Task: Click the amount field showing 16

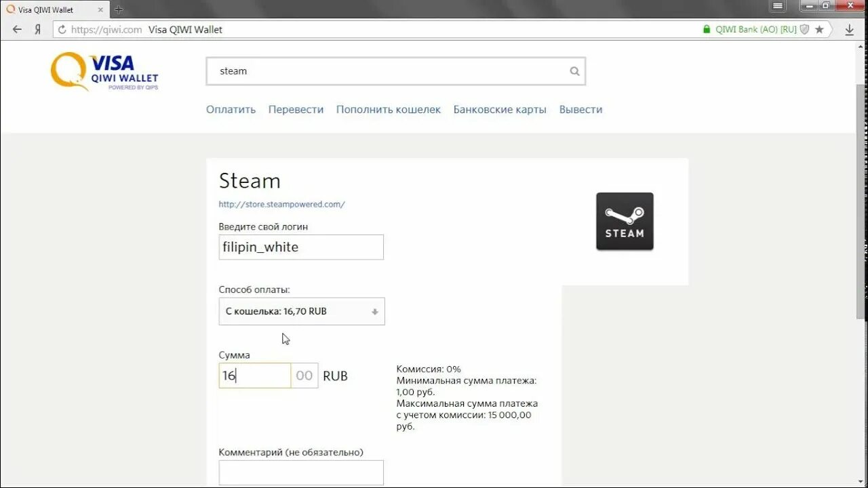Action: point(255,375)
